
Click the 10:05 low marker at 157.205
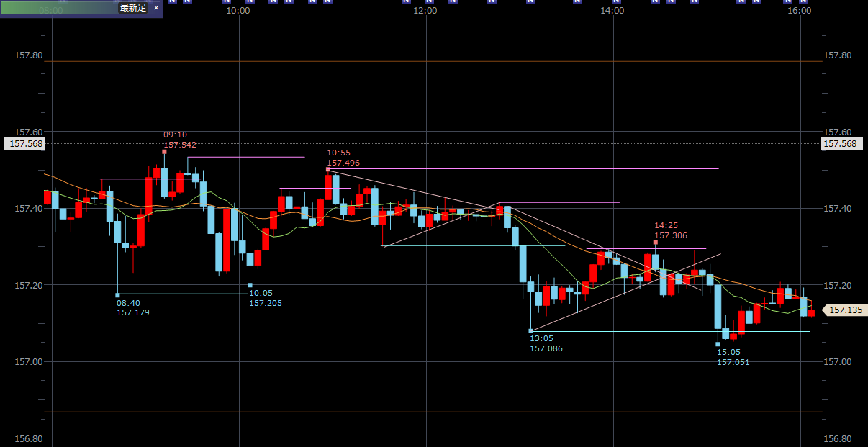click(250, 286)
